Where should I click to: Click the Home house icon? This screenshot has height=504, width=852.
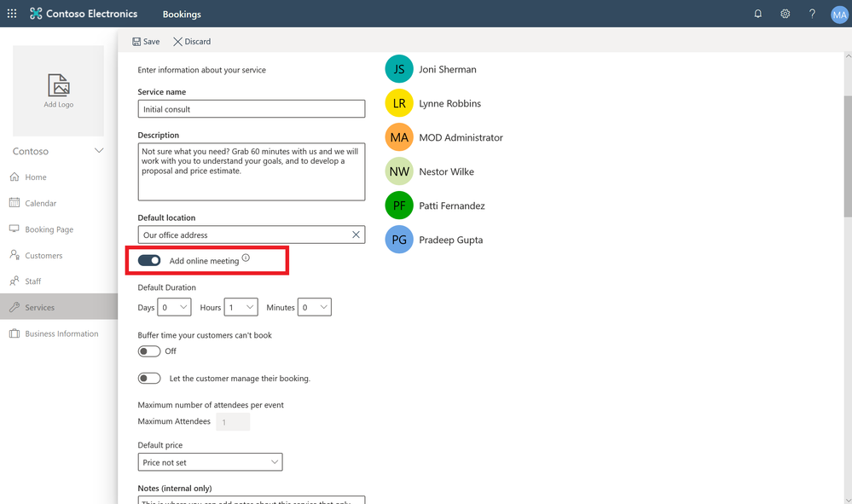click(14, 177)
